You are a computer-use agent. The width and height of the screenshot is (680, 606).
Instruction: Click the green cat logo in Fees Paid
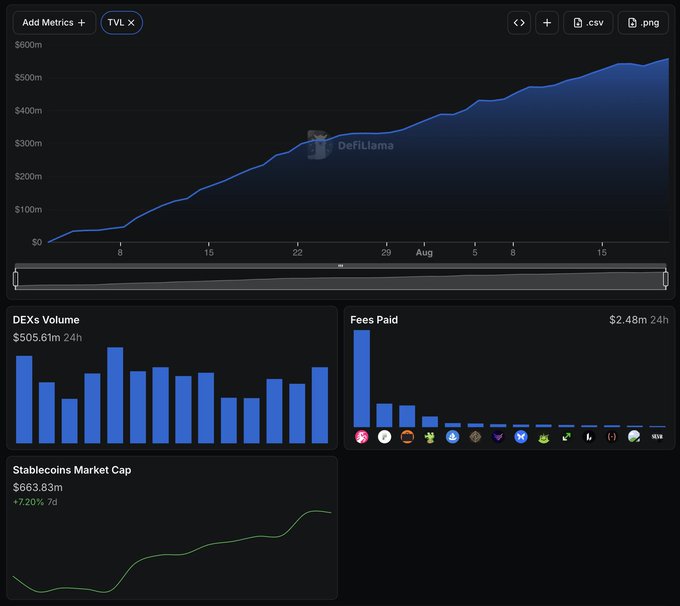pos(543,436)
